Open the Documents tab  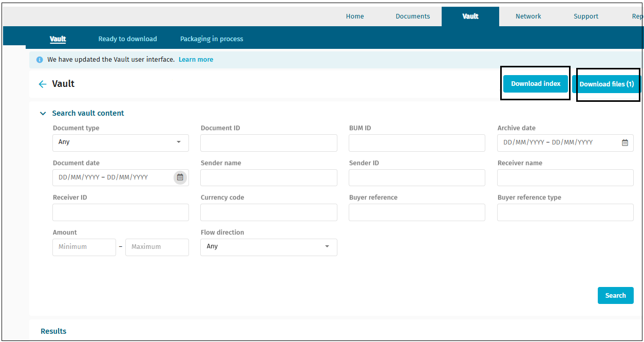pos(412,16)
